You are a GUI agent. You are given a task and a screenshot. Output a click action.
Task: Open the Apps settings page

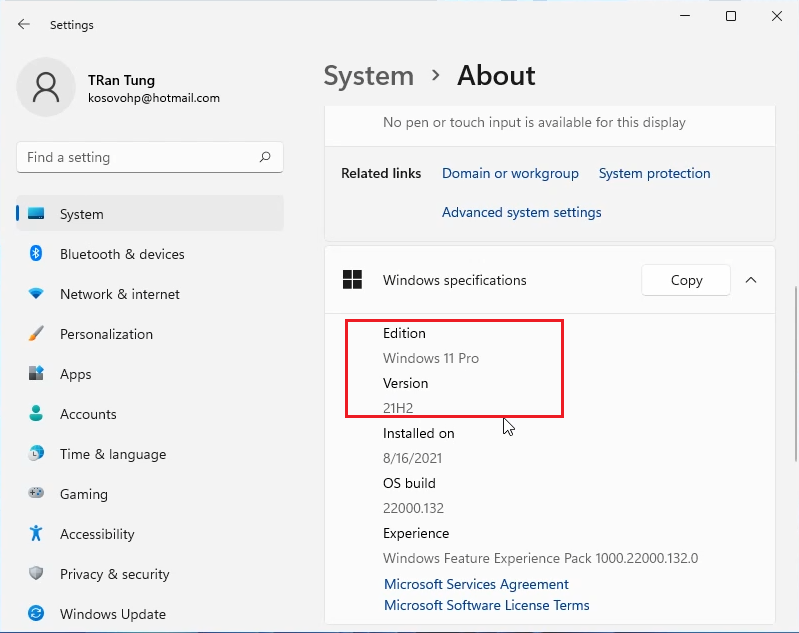[x=150, y=374]
